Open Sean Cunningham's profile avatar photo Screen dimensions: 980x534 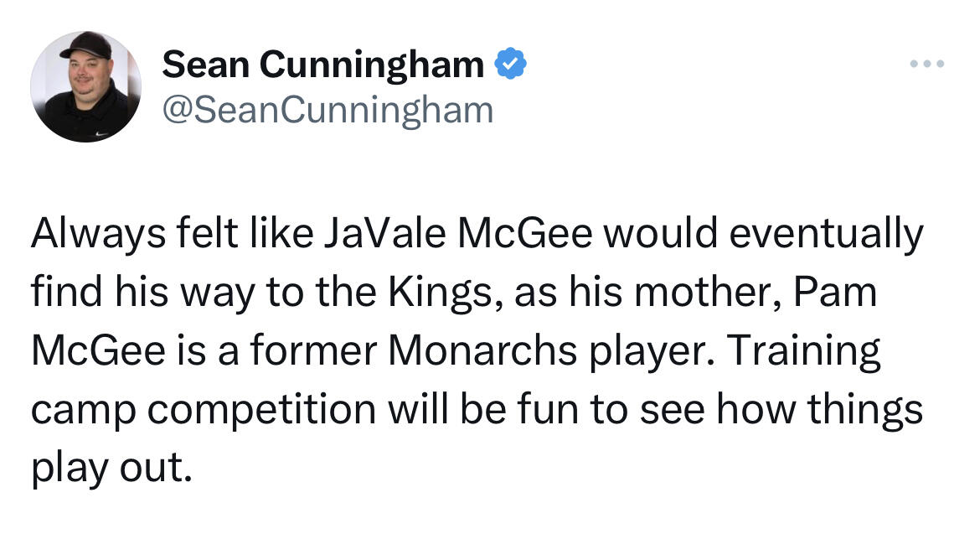[x=85, y=86]
